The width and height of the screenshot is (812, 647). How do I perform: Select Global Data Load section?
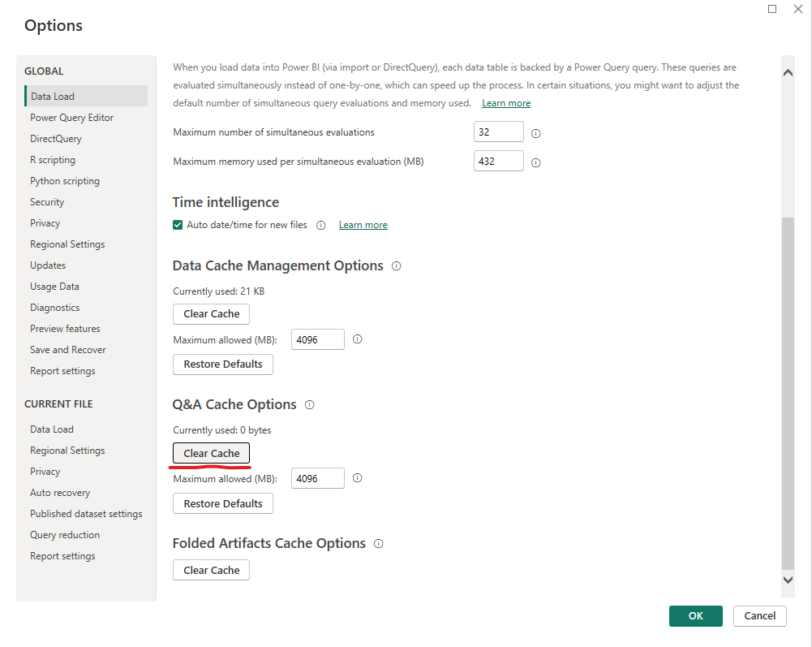coord(86,97)
